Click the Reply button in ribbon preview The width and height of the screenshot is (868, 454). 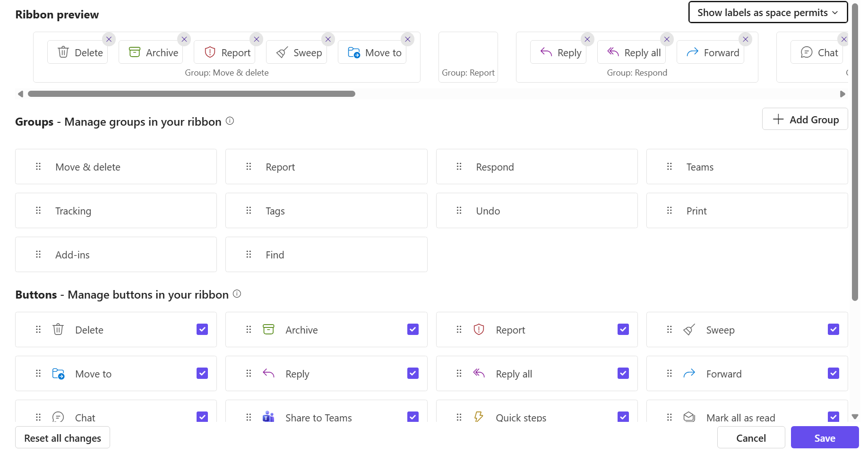coord(558,52)
